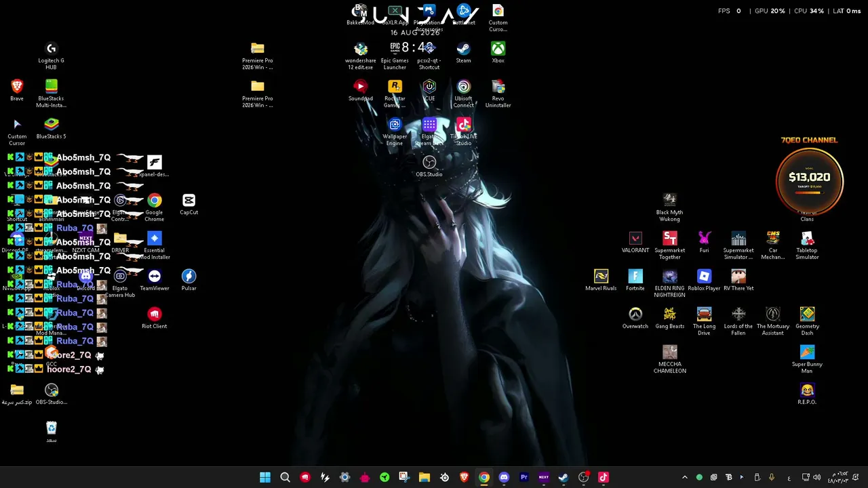The image size is (868, 488).
Task: Launch Brave browser from the desktop
Action: tap(17, 90)
